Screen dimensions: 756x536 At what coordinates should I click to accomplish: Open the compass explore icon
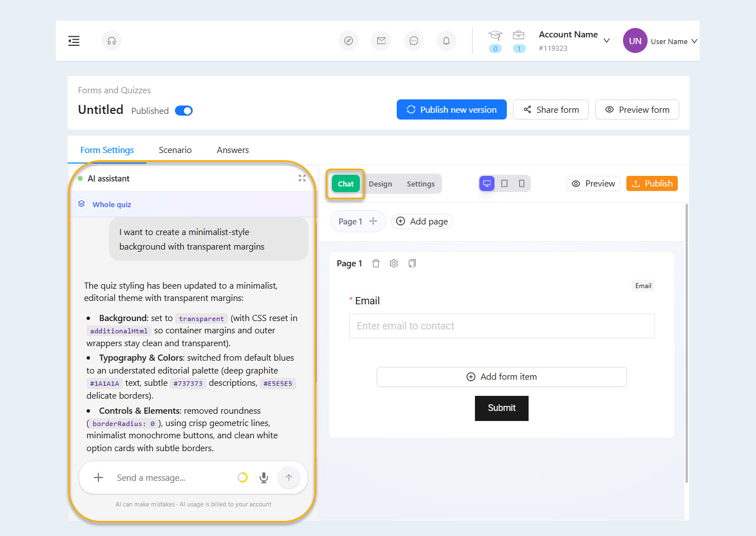[x=349, y=41]
